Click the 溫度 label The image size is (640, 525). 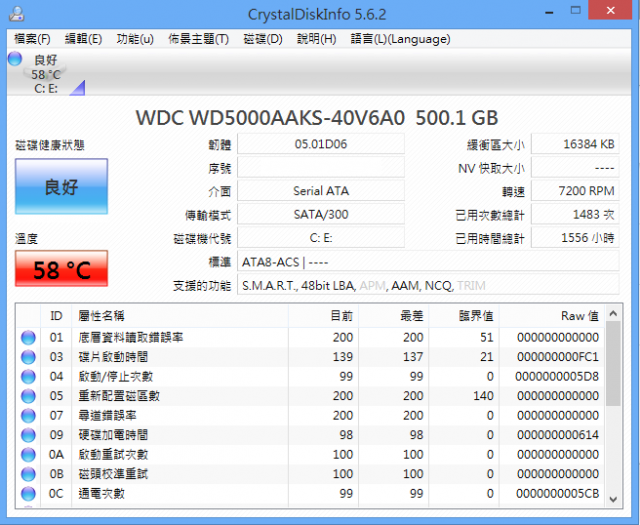tap(27, 238)
